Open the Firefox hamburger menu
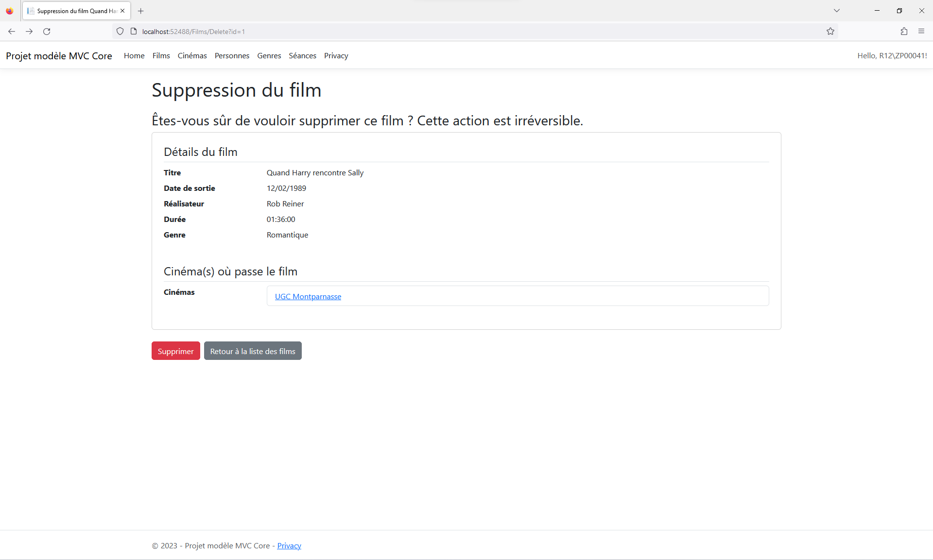 pos(921,32)
